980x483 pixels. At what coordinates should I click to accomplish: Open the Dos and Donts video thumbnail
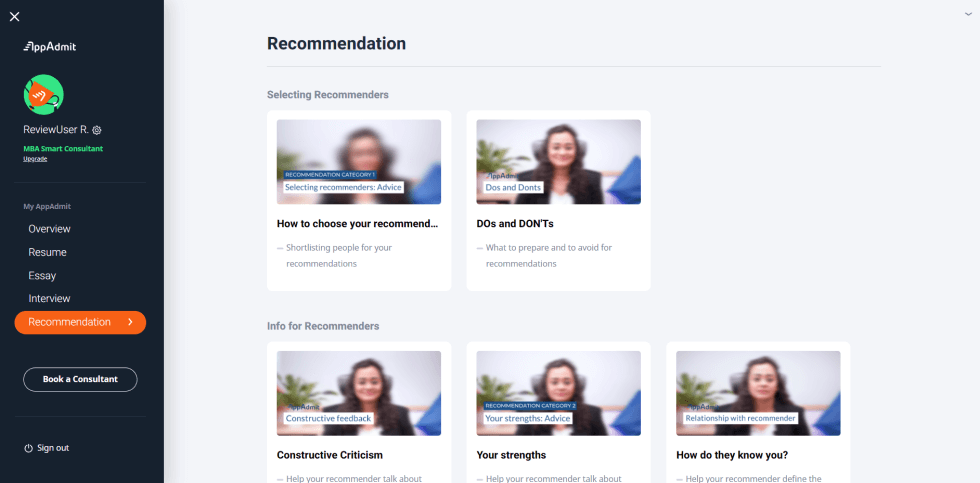pyautogui.click(x=558, y=162)
